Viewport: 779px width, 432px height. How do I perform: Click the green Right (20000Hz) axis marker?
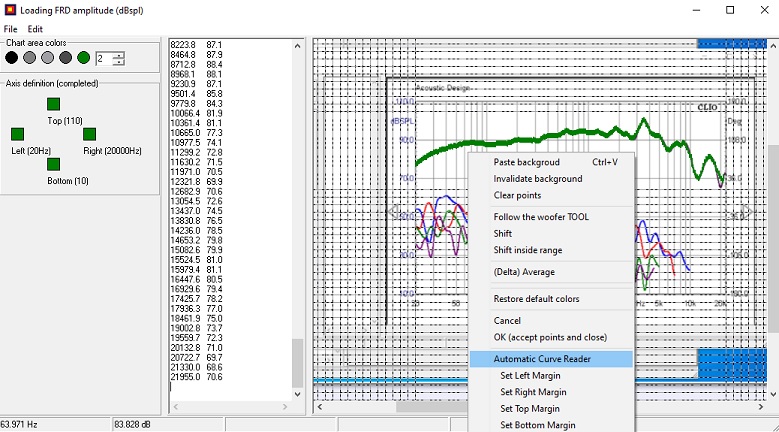click(89, 134)
